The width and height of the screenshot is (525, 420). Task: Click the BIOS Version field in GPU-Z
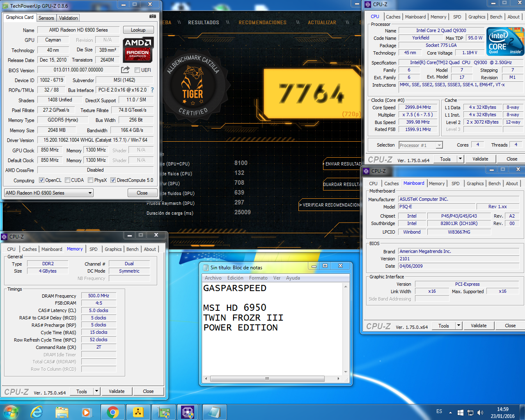pos(78,70)
